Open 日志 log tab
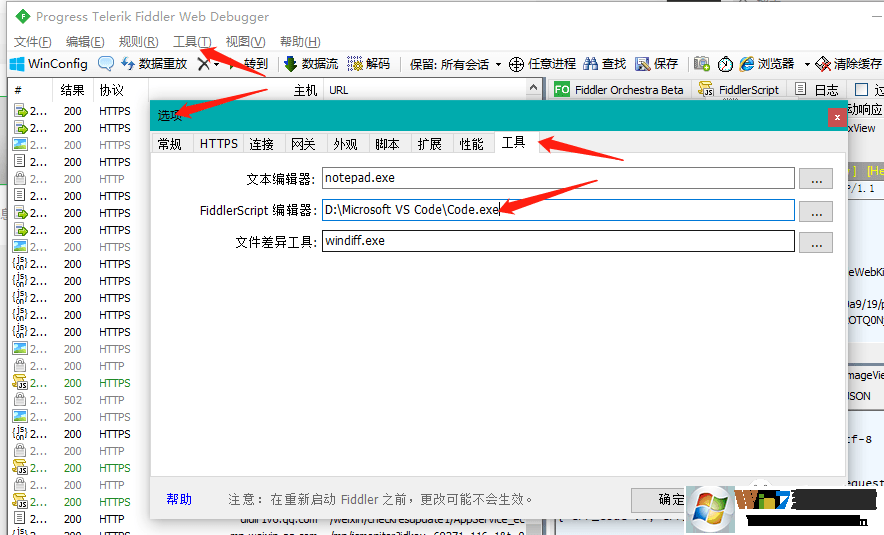 pyautogui.click(x=816, y=90)
